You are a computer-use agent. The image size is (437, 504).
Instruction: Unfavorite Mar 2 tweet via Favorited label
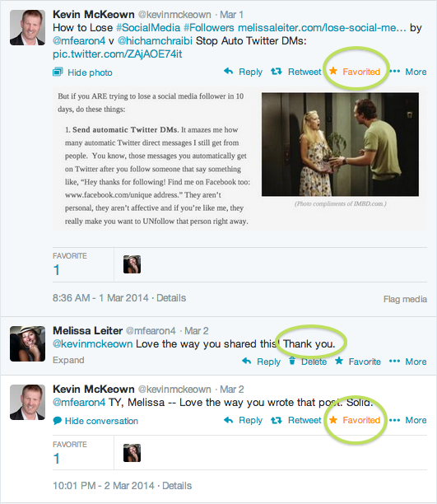[361, 420]
